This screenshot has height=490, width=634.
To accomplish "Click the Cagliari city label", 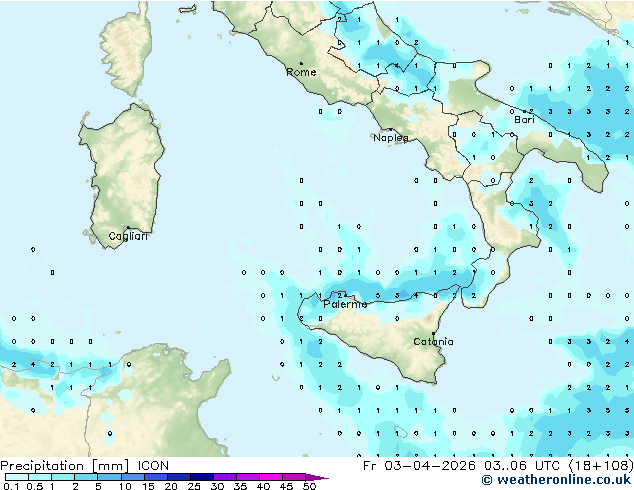I will pyautogui.click(x=128, y=236).
